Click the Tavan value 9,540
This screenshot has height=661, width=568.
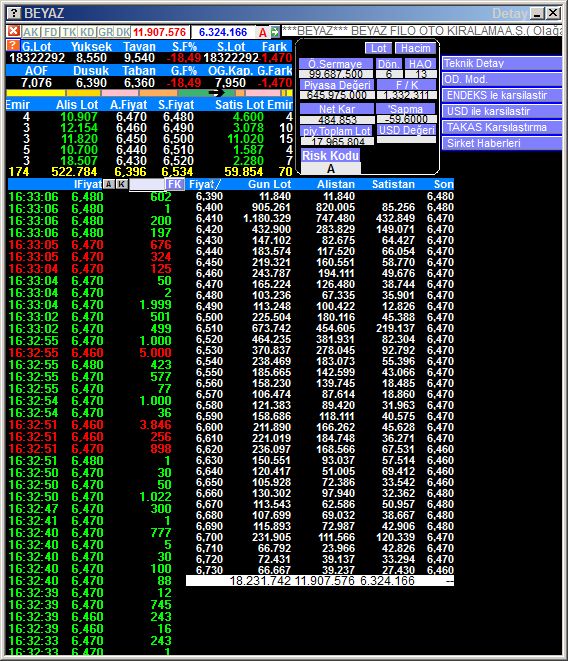coord(139,58)
